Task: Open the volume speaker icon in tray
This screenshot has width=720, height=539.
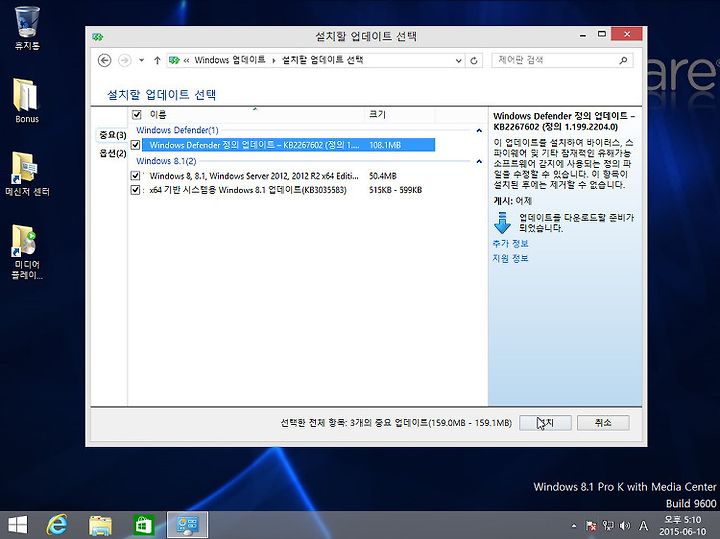Action: tap(624, 526)
